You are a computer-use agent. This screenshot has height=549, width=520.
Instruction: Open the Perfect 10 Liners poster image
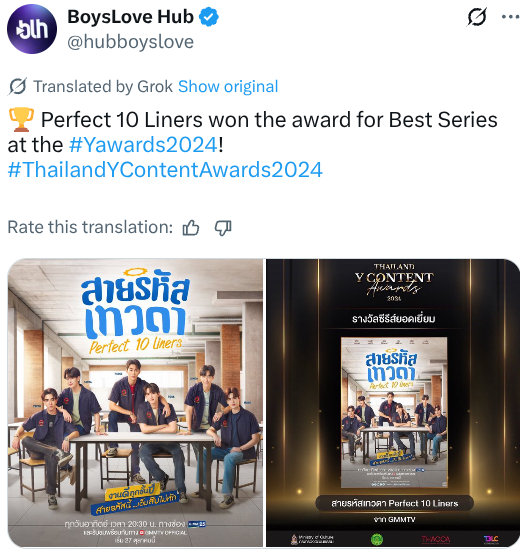135,402
